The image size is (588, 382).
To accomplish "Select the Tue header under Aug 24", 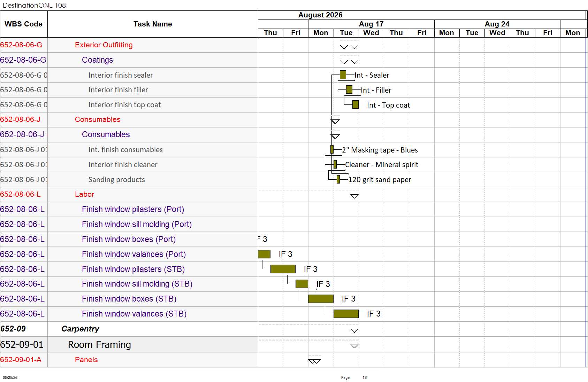I will pyautogui.click(x=472, y=33).
